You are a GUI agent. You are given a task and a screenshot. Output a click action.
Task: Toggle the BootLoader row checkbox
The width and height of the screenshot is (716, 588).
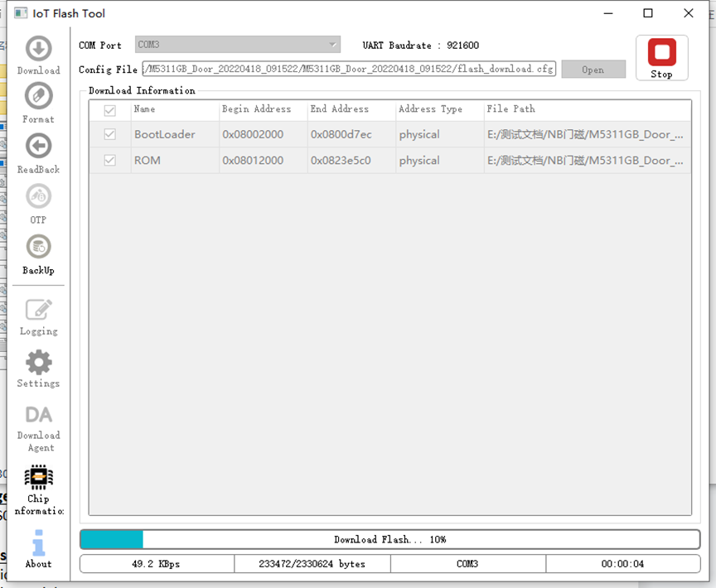[109, 134]
